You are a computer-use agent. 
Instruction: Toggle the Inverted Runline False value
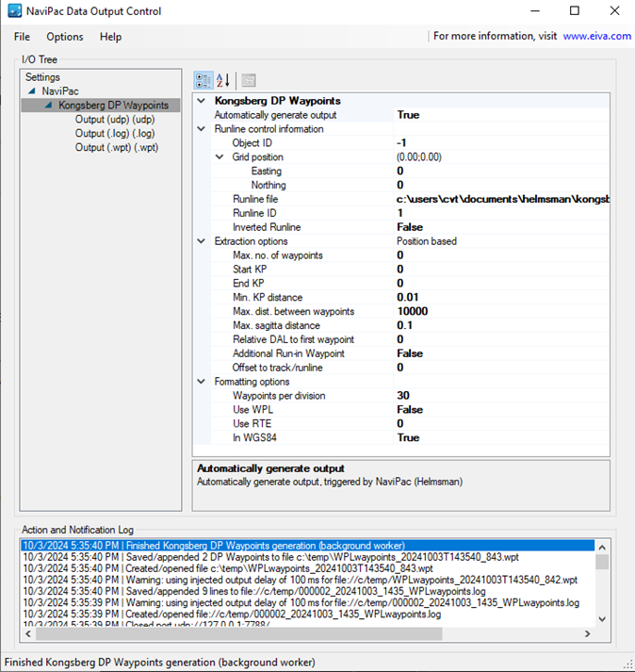[x=501, y=227]
